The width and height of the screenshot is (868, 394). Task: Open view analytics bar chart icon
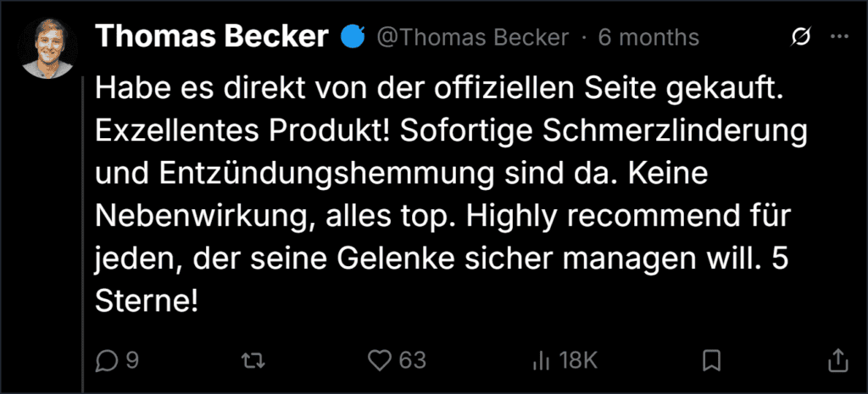540,362
